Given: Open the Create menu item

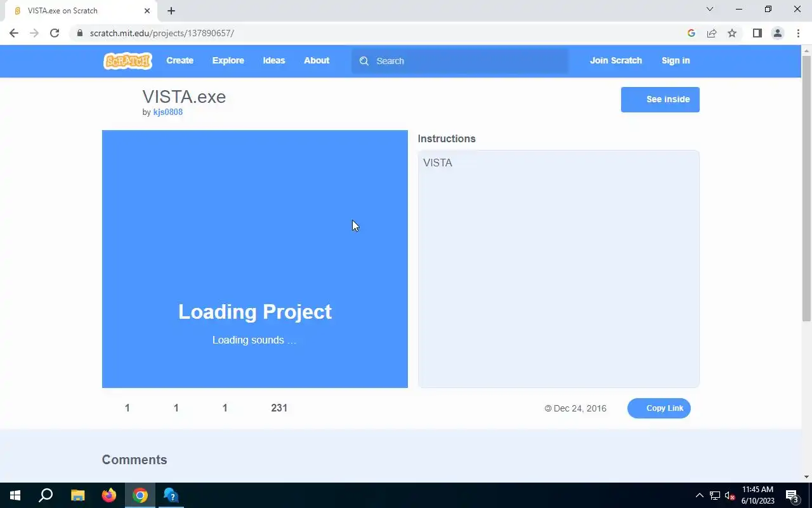Looking at the screenshot, I should 180,61.
